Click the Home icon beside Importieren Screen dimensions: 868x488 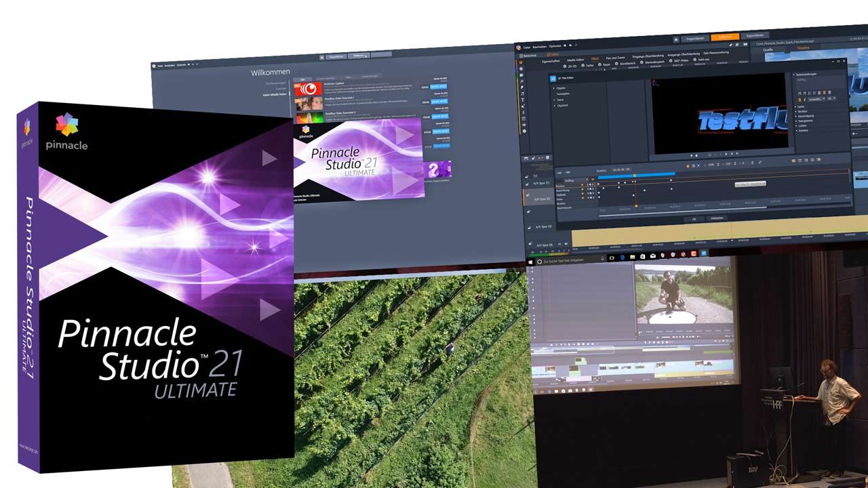coord(675,39)
